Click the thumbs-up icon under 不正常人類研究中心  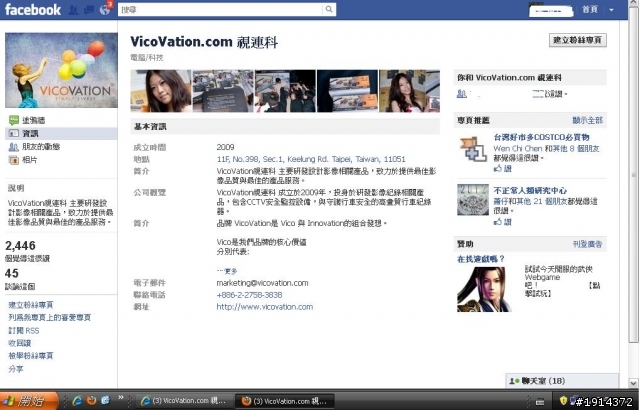498,222
